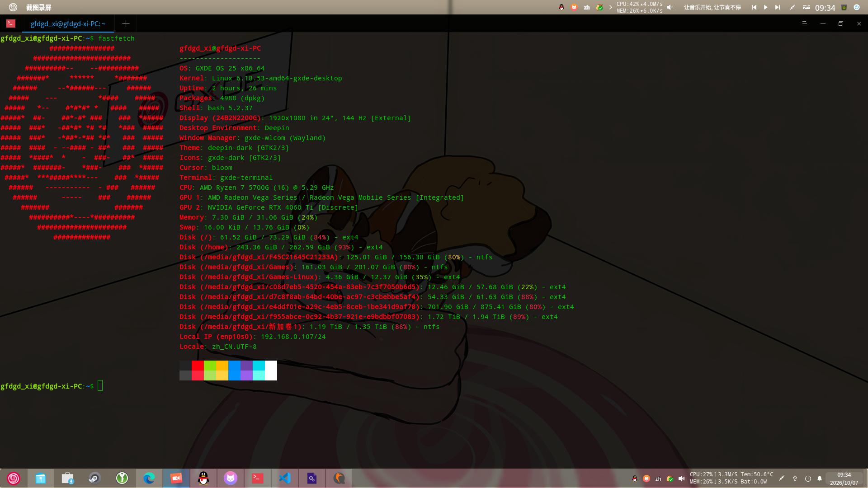The height and width of the screenshot is (488, 868).
Task: Select the gfdgd_xi@gfdgd-xi-PC terminal tab
Action: 68,23
